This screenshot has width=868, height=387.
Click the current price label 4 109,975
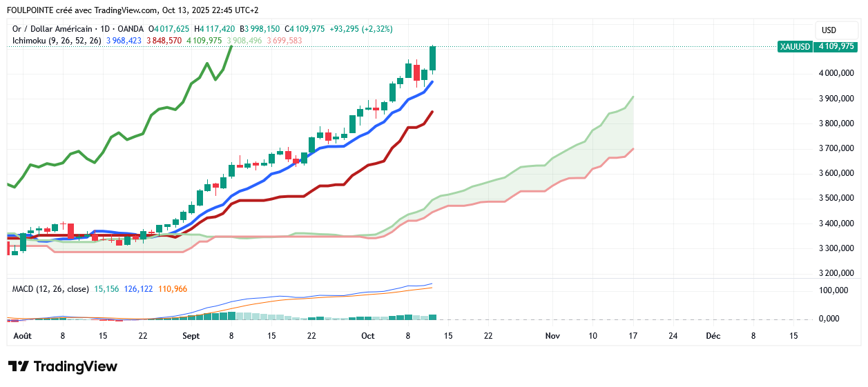(836, 47)
